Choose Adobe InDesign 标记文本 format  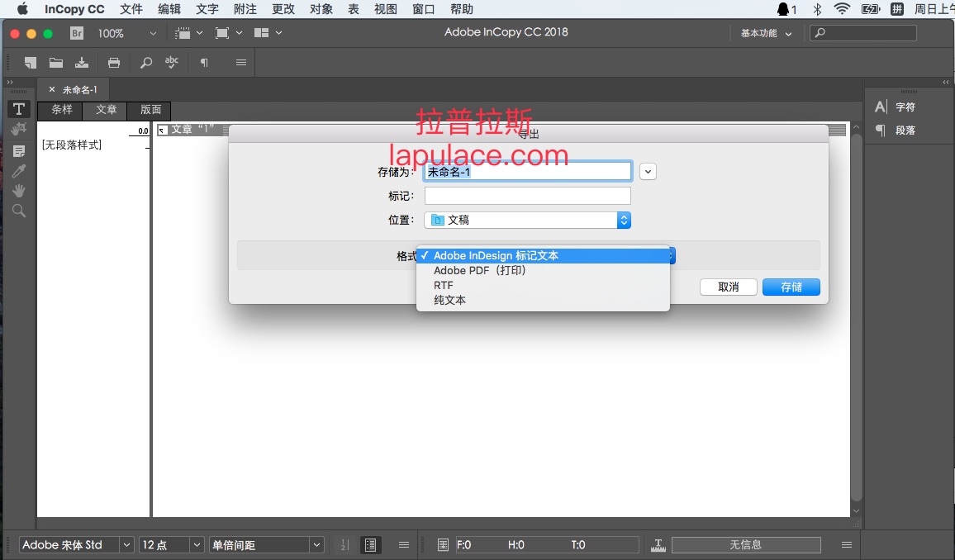543,256
